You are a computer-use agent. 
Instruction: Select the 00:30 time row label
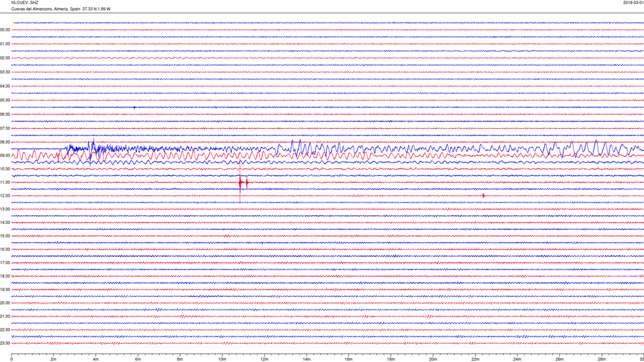click(x=5, y=30)
